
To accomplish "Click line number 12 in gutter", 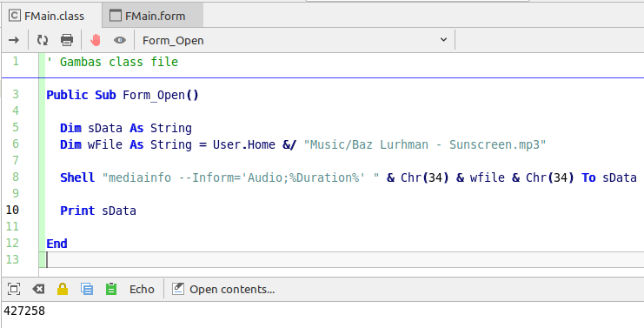I will (12, 243).
